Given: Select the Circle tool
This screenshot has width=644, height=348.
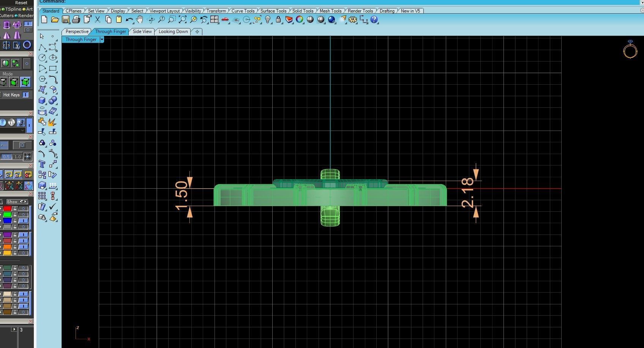Looking at the screenshot, I should pyautogui.click(x=42, y=58).
